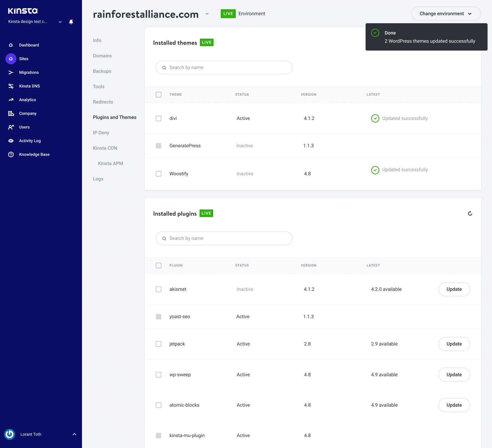
Task: Refresh the installed plugins list
Action: click(x=470, y=214)
